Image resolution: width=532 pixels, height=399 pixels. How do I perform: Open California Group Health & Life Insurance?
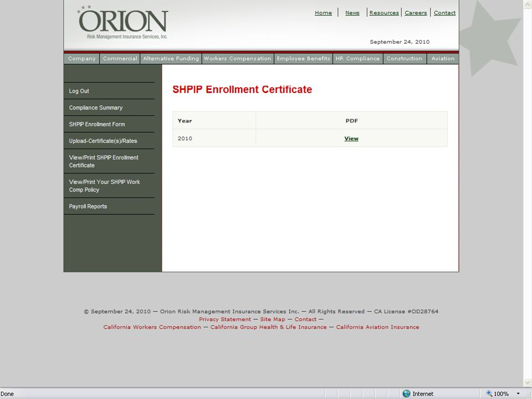pyautogui.click(x=268, y=327)
